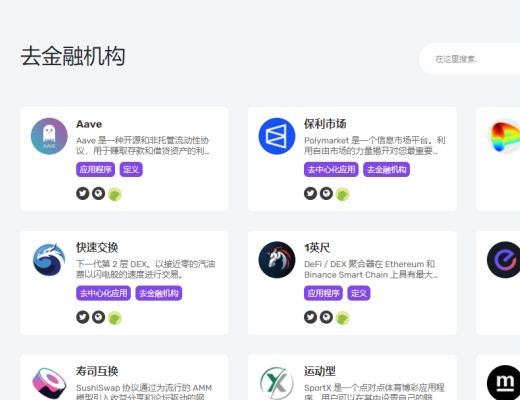
Task: Open the 运动型 card title
Action: coord(320,371)
